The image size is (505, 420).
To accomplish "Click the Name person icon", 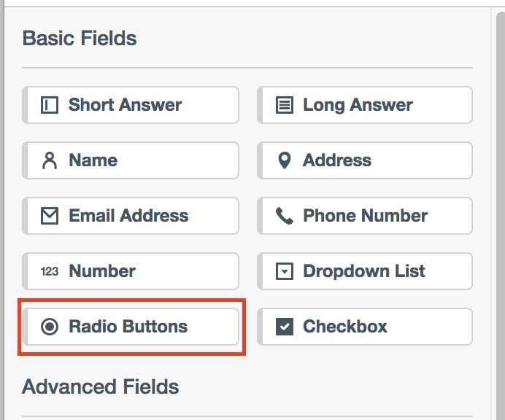I will [50, 160].
